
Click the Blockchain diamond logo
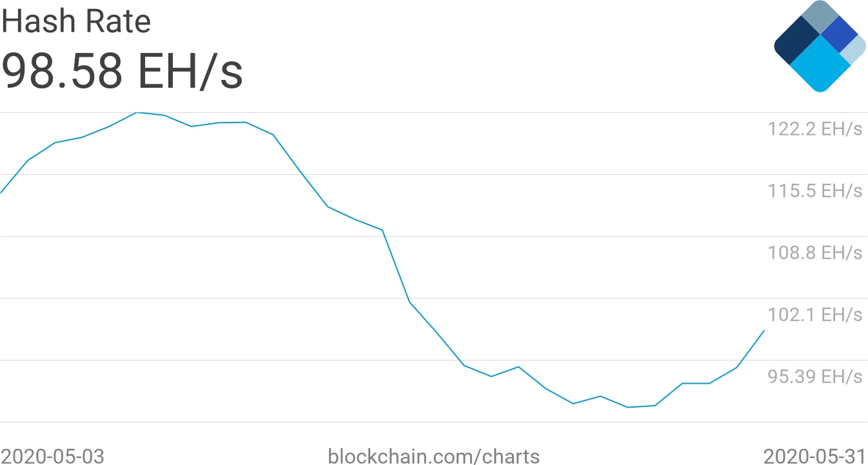820,46
